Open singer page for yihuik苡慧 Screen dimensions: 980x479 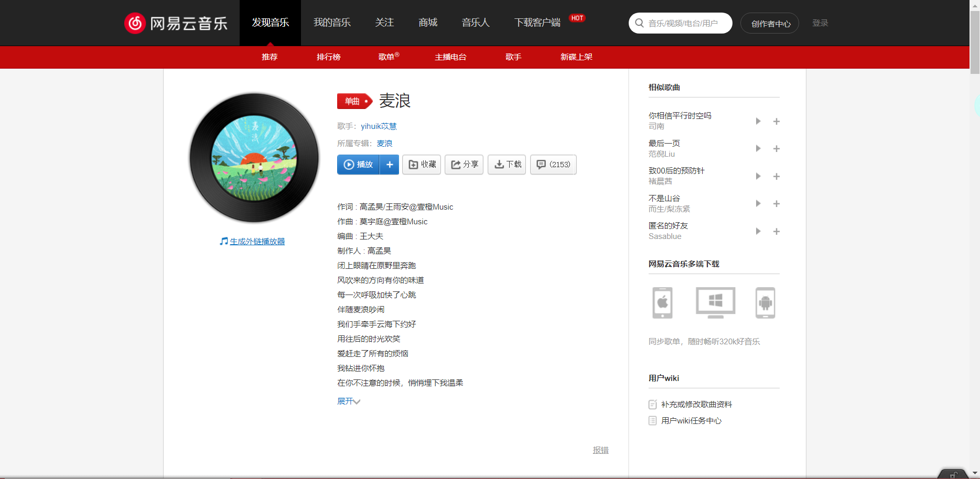(x=379, y=126)
